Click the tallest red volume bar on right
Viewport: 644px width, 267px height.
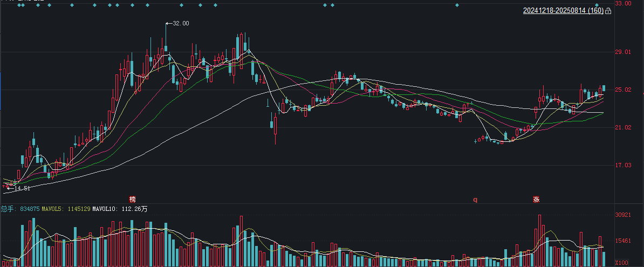coord(539,241)
